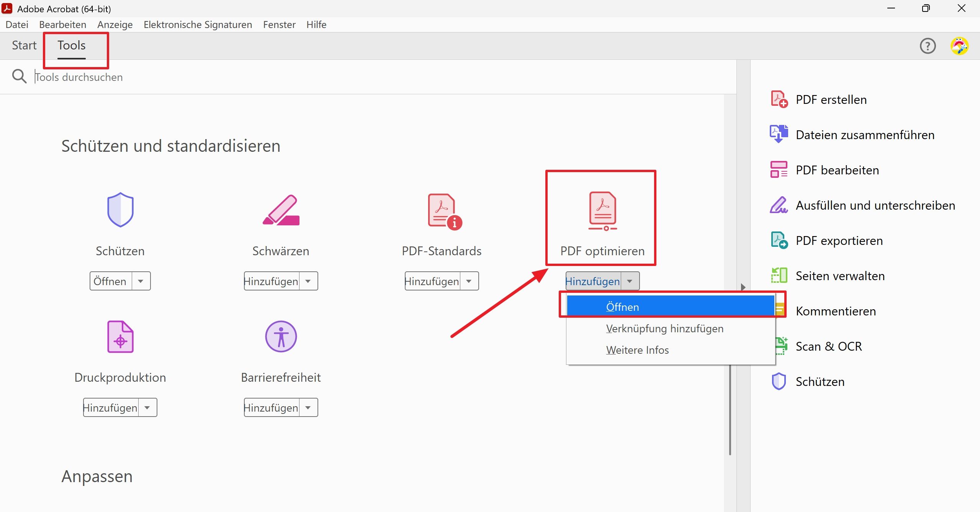Click the Adobe Acrobat logo in title bar
This screenshot has height=512, width=980.
click(x=7, y=8)
